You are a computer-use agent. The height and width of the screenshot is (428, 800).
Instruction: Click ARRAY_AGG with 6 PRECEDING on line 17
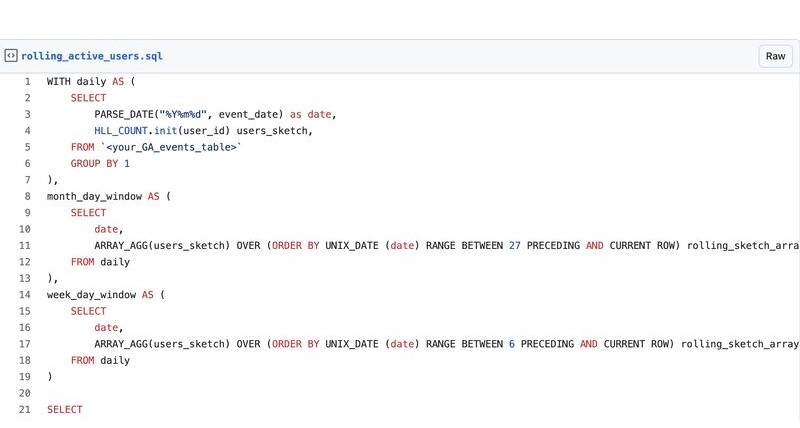coord(447,344)
